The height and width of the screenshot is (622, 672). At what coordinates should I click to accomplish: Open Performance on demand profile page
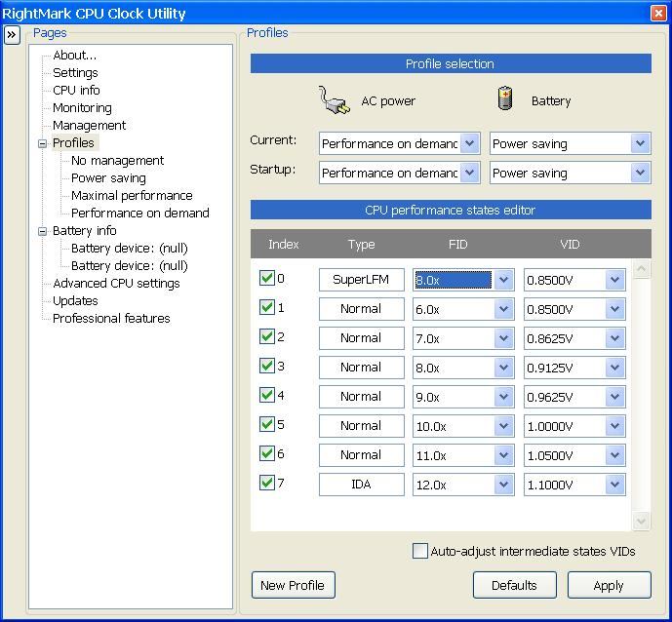[140, 213]
